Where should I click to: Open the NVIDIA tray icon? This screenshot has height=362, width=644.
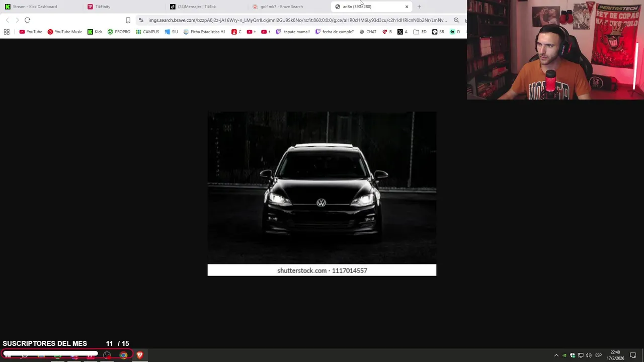tap(564, 355)
